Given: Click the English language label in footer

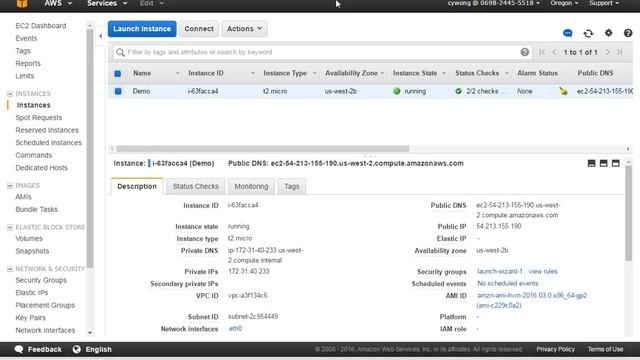Looking at the screenshot, I should pyautogui.click(x=98, y=349).
